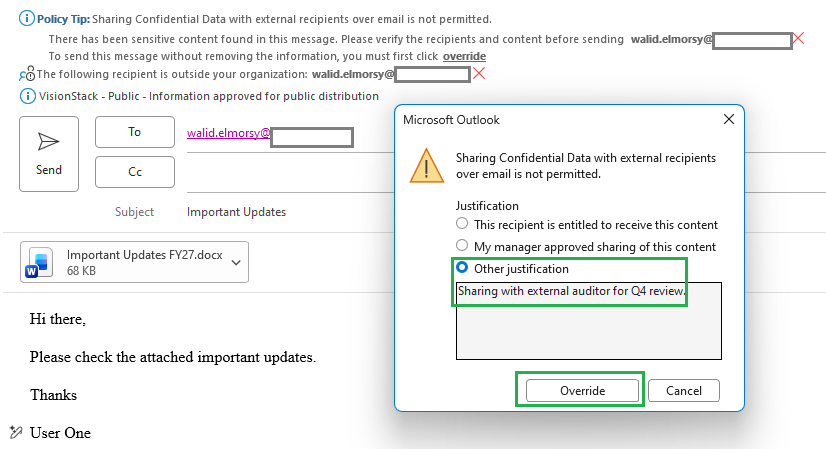Click the Subject field "Important Updates"
Image resolution: width=826 pixels, height=449 pixels.
[x=237, y=212]
